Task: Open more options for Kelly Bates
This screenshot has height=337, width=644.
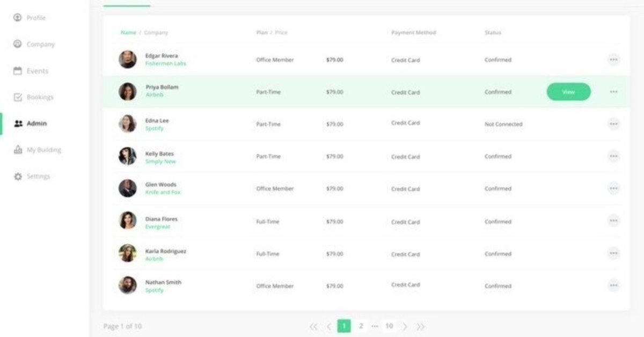Action: pos(613,156)
